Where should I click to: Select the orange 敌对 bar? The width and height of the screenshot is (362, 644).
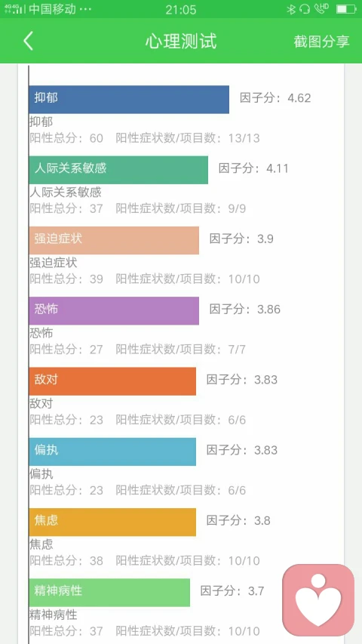click(x=112, y=381)
